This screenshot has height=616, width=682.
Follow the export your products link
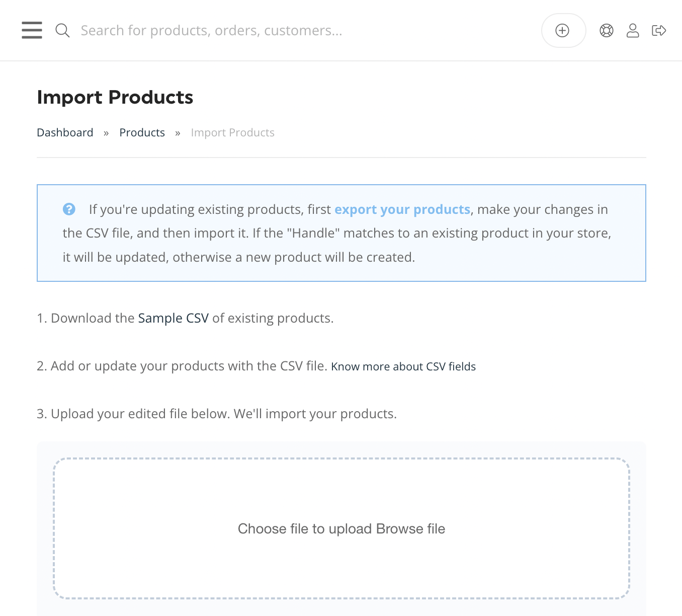pos(402,209)
